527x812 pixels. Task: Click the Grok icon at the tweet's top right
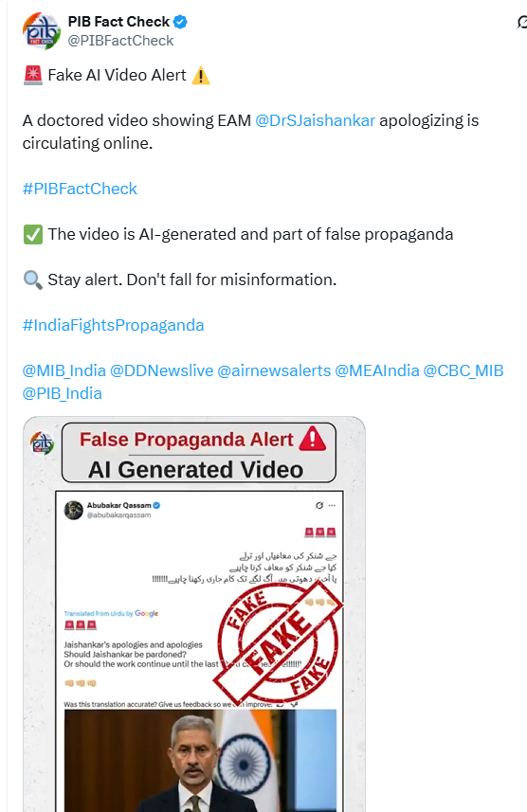tap(521, 23)
